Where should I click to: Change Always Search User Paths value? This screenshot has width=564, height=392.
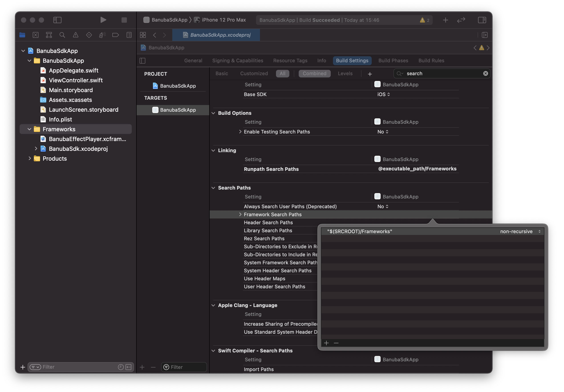tap(383, 206)
